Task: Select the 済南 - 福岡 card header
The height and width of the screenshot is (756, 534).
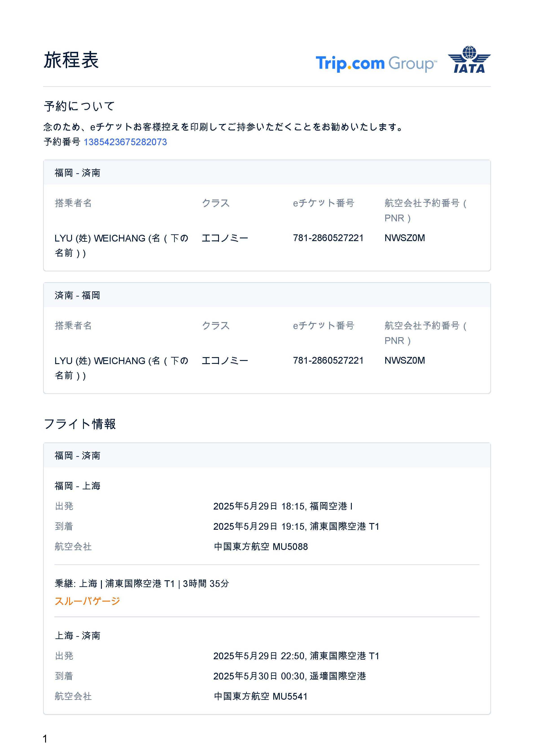Action: (x=77, y=295)
